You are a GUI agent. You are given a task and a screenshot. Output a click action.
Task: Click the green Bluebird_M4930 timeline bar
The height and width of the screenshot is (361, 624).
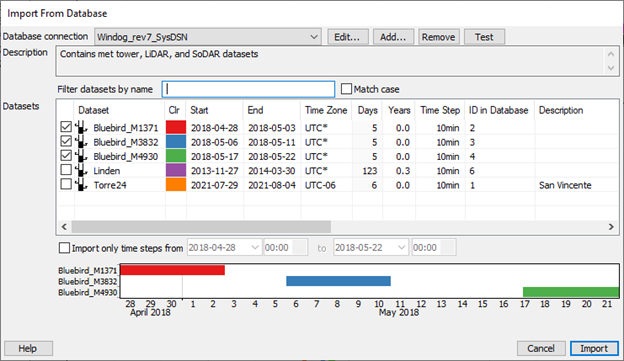click(x=571, y=292)
